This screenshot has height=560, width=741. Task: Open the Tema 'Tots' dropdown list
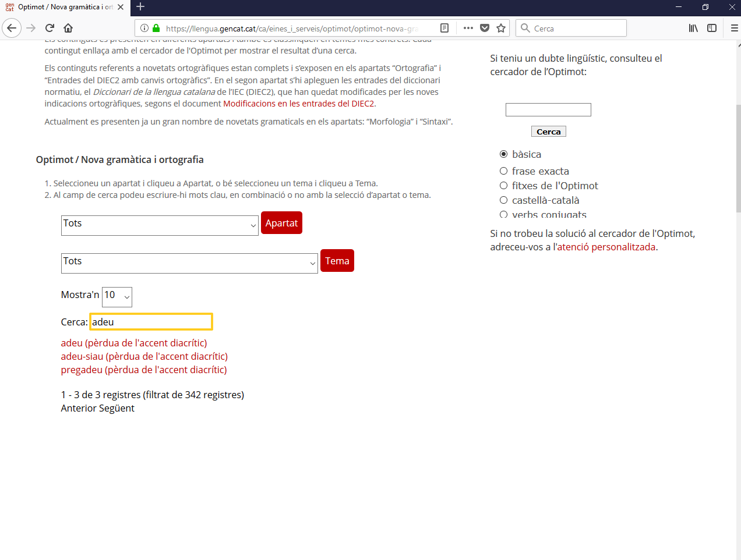pyautogui.click(x=189, y=263)
